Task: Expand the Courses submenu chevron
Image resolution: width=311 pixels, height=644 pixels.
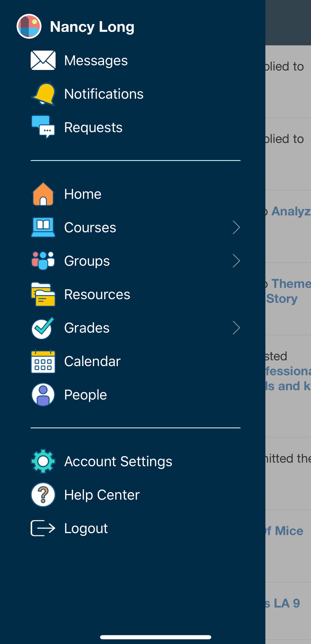Action: coord(236,227)
